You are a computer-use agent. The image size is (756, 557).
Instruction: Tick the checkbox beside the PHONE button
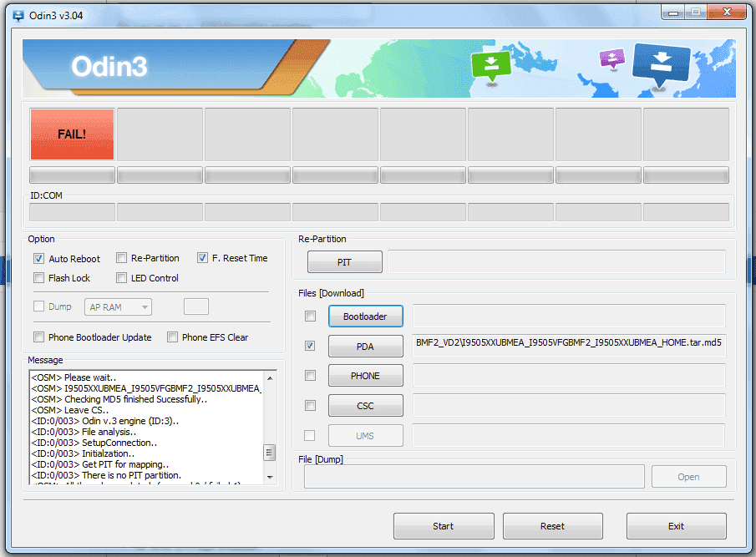(311, 375)
